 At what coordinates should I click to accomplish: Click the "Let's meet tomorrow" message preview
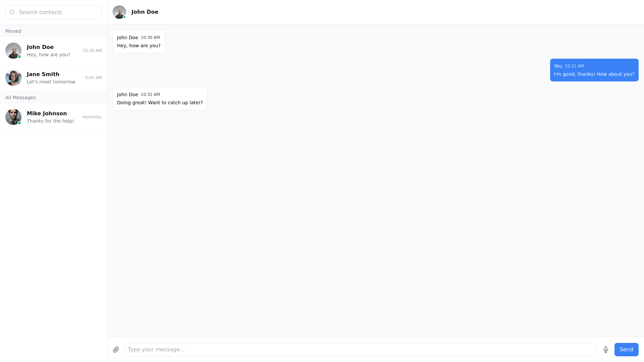pyautogui.click(x=51, y=82)
